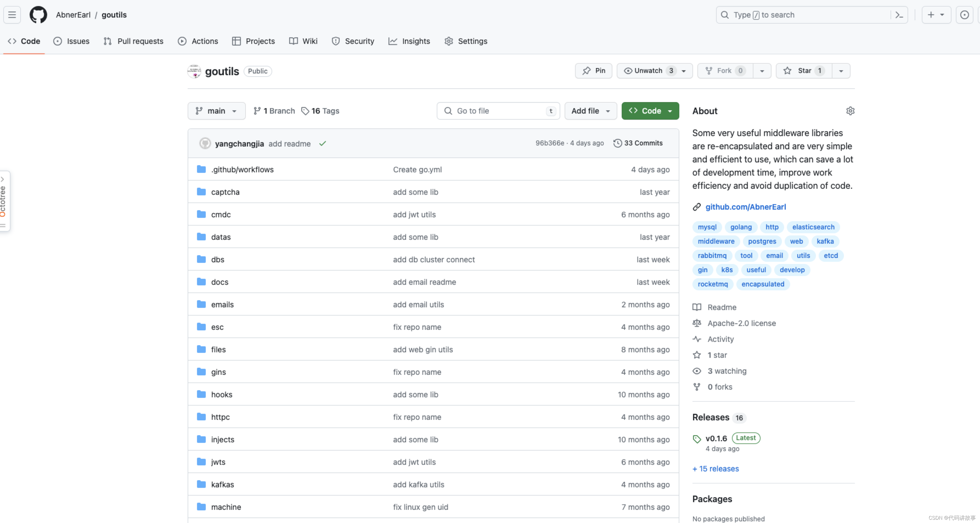Open the kafkas folder
The image size is (980, 523).
[222, 484]
